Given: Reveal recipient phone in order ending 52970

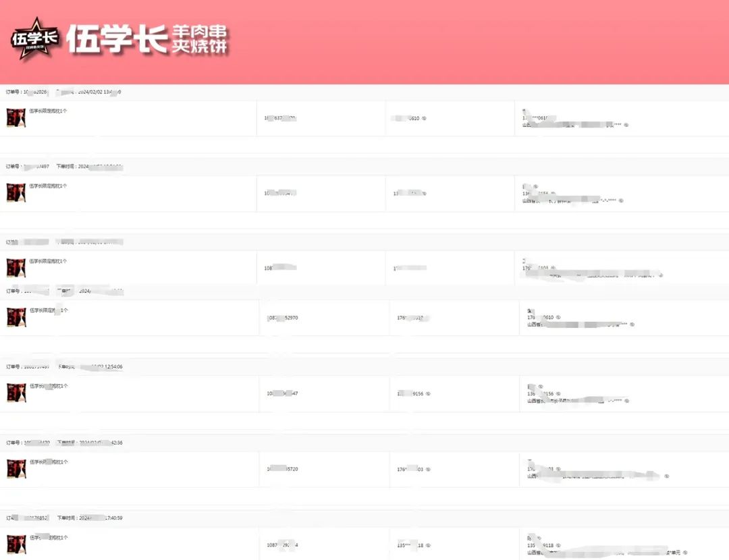Looking at the screenshot, I should click(x=558, y=317).
